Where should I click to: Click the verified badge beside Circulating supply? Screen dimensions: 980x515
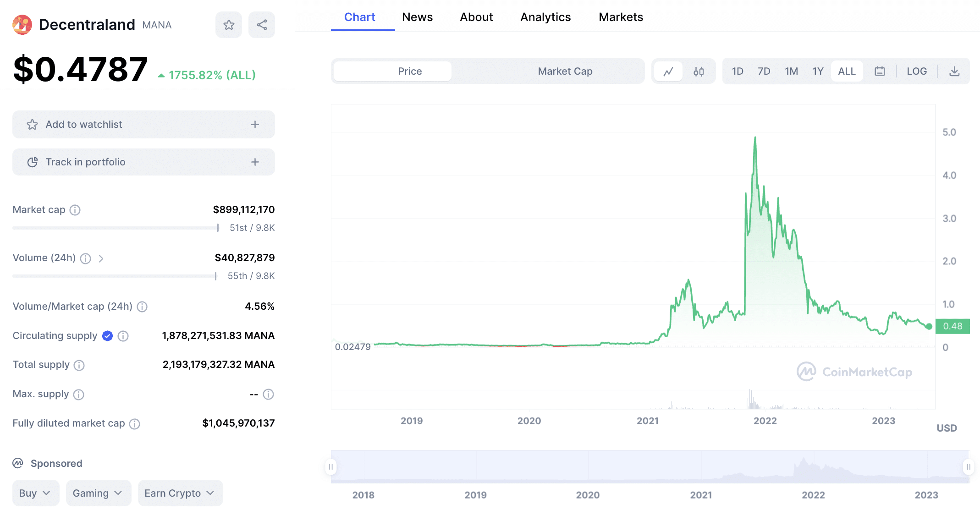click(107, 336)
